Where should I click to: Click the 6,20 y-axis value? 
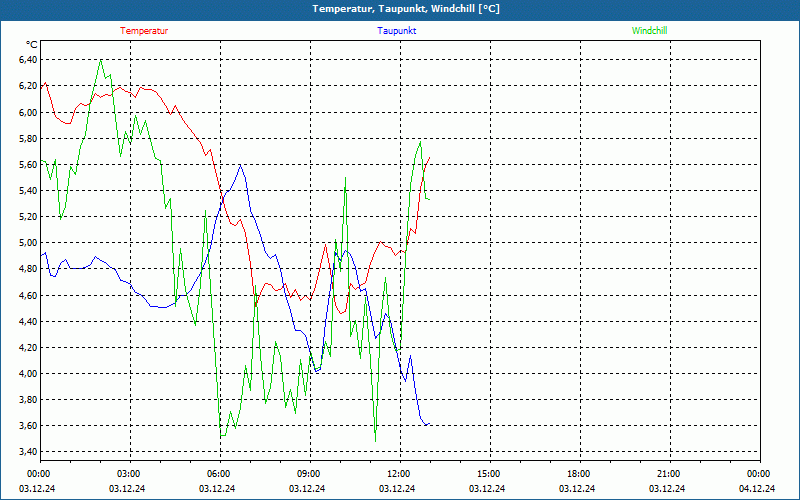click(x=28, y=86)
